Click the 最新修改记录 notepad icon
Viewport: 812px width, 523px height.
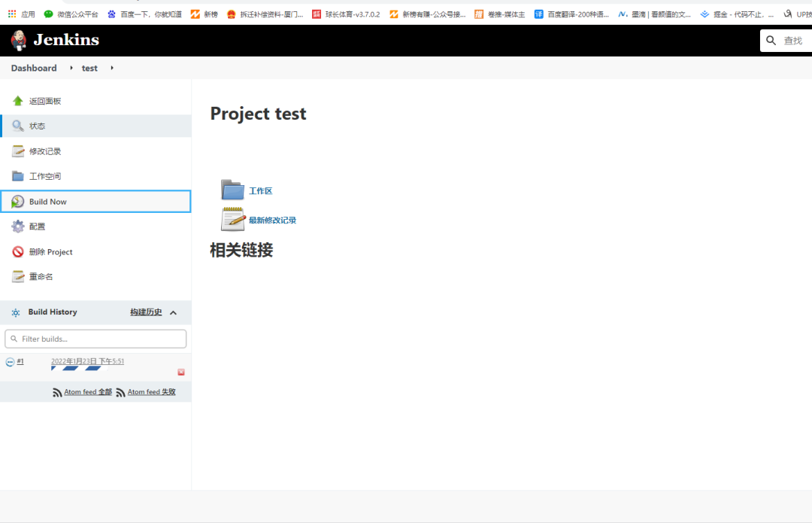click(233, 219)
